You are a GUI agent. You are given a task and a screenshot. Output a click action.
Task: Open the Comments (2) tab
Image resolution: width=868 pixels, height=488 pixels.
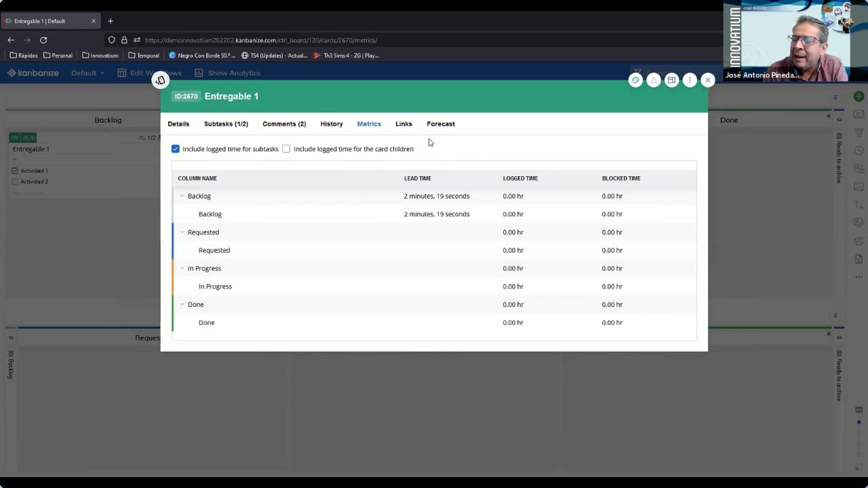point(283,124)
